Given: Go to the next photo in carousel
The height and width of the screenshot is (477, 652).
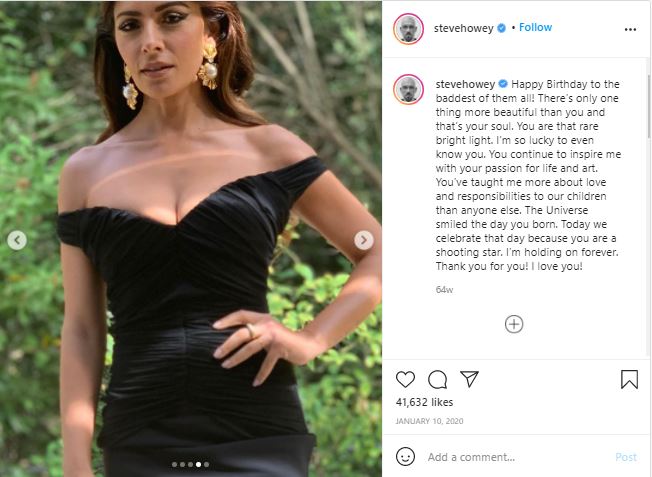Looking at the screenshot, I should coord(364,240).
